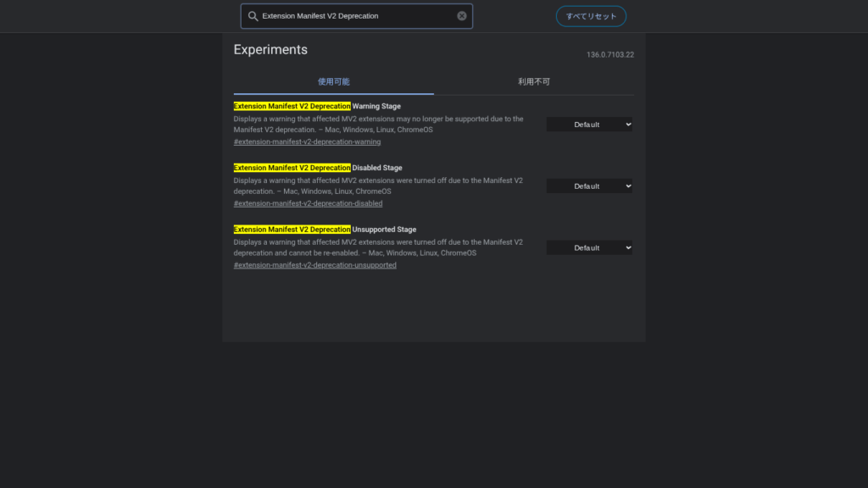The image size is (868, 488).
Task: Open the Unsupported Stage Default dropdown
Action: coord(589,248)
